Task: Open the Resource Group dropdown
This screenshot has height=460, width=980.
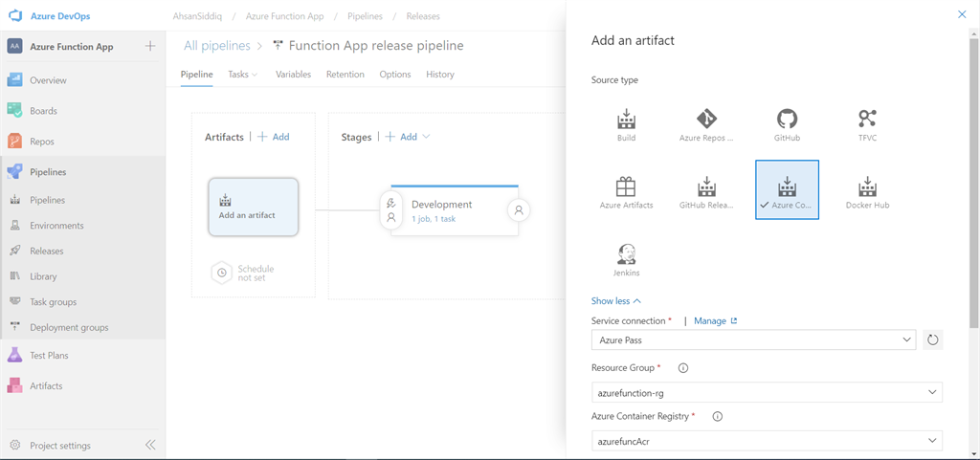Action: coord(767,392)
